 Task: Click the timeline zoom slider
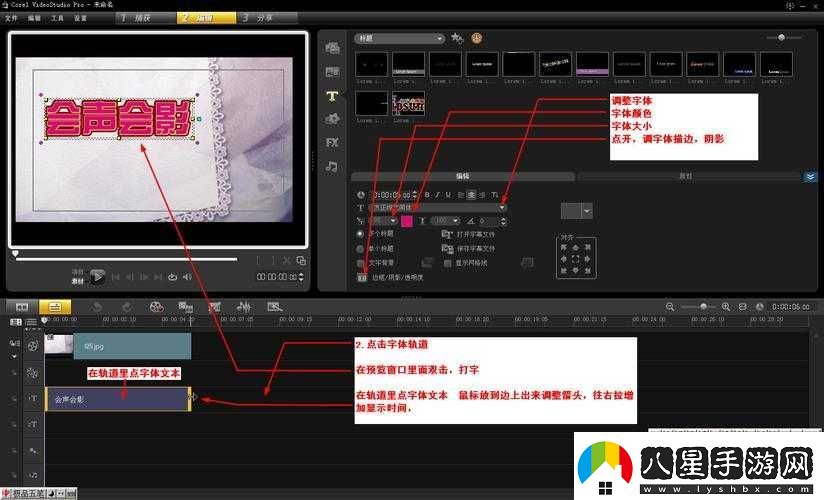(699, 307)
